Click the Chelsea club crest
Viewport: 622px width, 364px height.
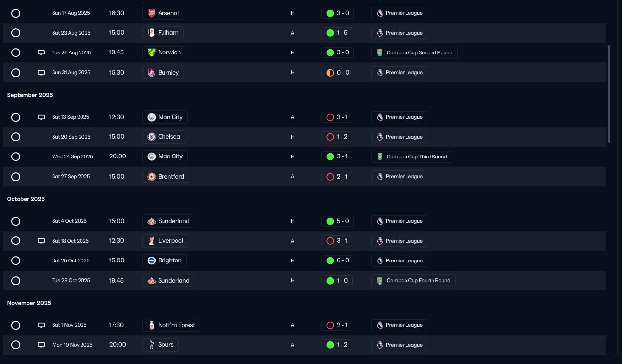(x=152, y=137)
